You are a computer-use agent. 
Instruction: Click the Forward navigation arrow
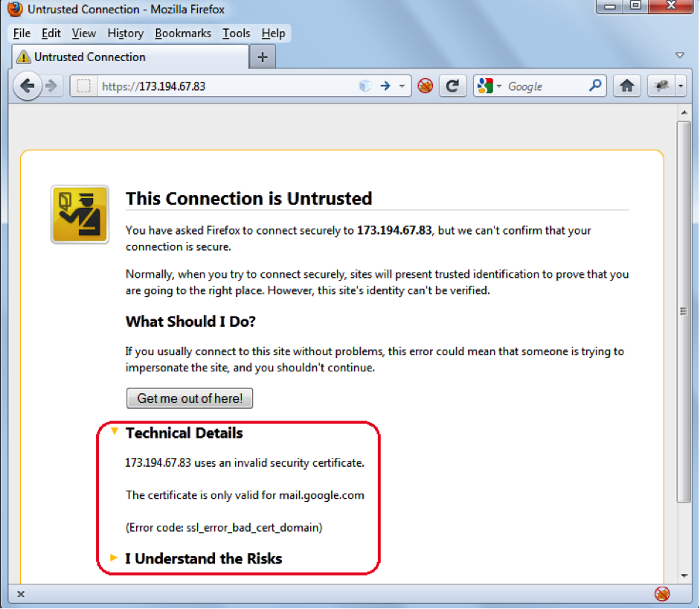pos(51,86)
